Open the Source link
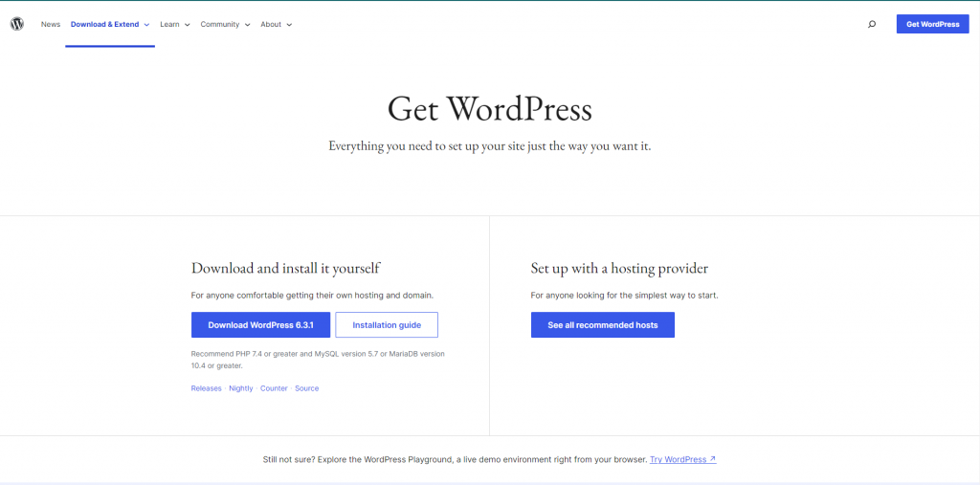The width and height of the screenshot is (980, 485). pos(307,388)
